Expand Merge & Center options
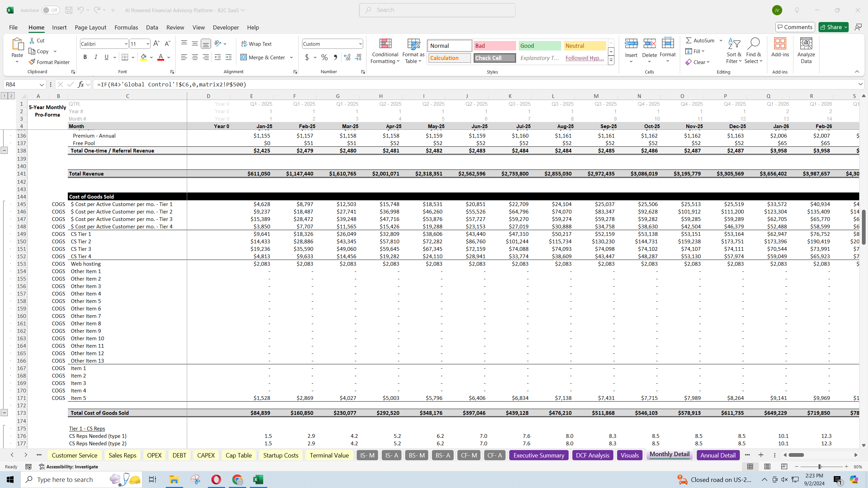This screenshot has width=868, height=488. click(291, 57)
